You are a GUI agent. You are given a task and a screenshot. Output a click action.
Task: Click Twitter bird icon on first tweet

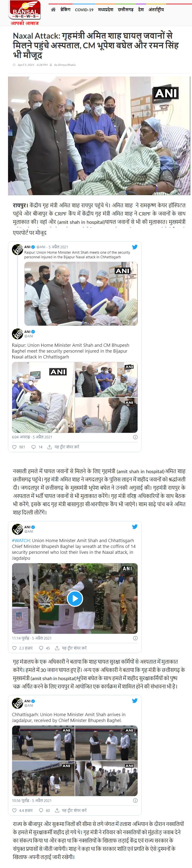click(x=135, y=247)
